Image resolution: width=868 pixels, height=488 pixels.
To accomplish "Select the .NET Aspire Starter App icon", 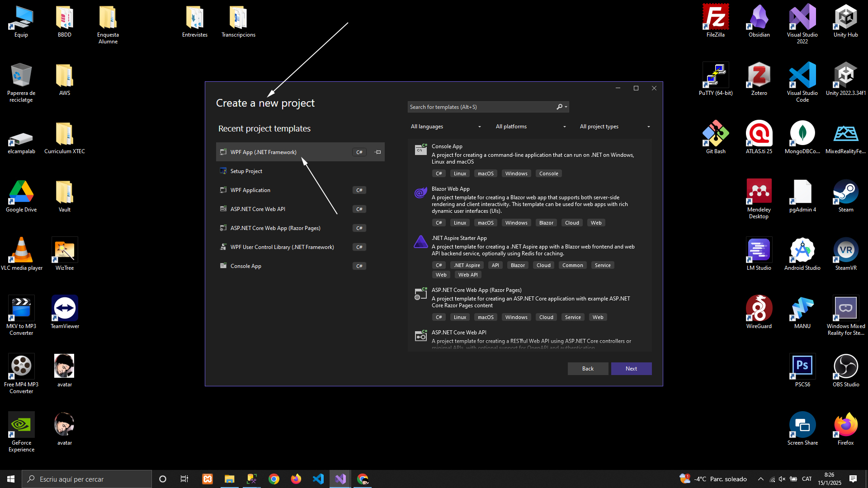I will pyautogui.click(x=420, y=242).
